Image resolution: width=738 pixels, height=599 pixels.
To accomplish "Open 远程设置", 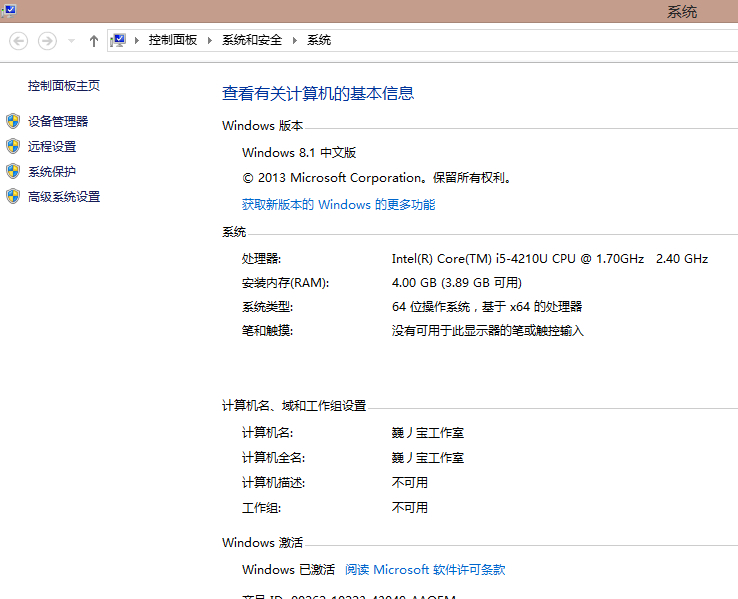I will pos(52,146).
